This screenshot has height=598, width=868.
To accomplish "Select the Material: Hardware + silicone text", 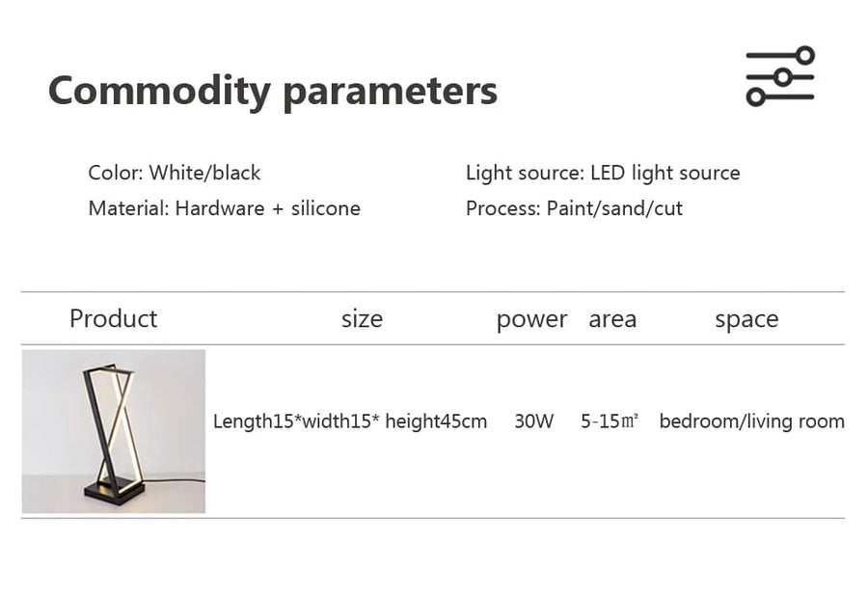I will (x=224, y=208).
